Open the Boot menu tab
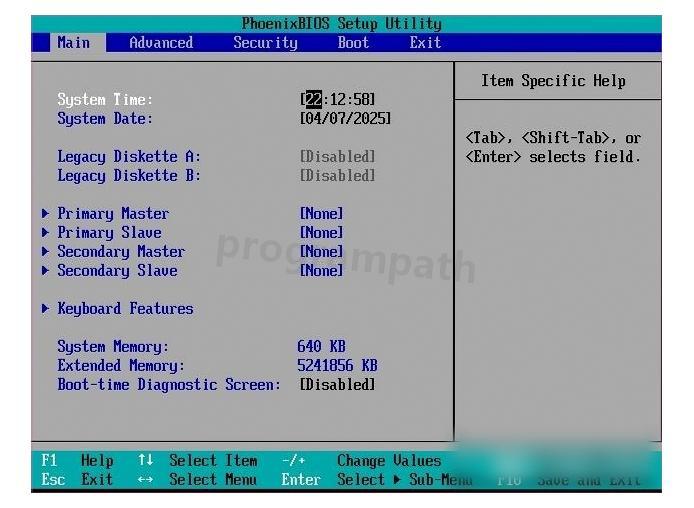 [353, 43]
